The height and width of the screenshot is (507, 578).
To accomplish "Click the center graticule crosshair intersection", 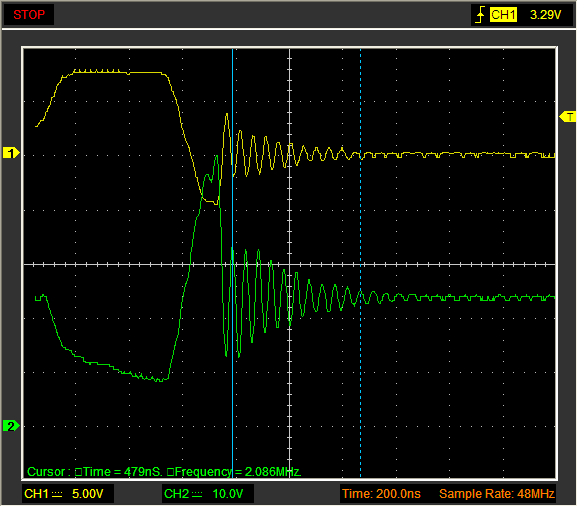I will point(290,264).
